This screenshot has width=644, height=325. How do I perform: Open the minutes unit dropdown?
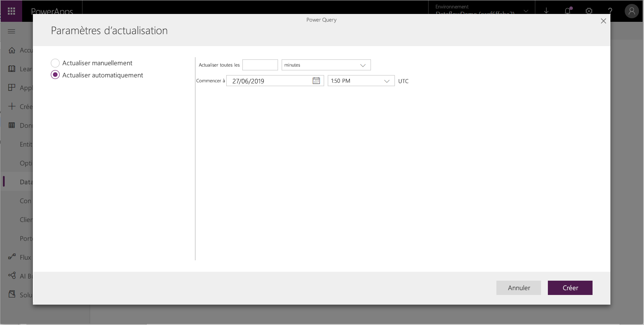(363, 65)
